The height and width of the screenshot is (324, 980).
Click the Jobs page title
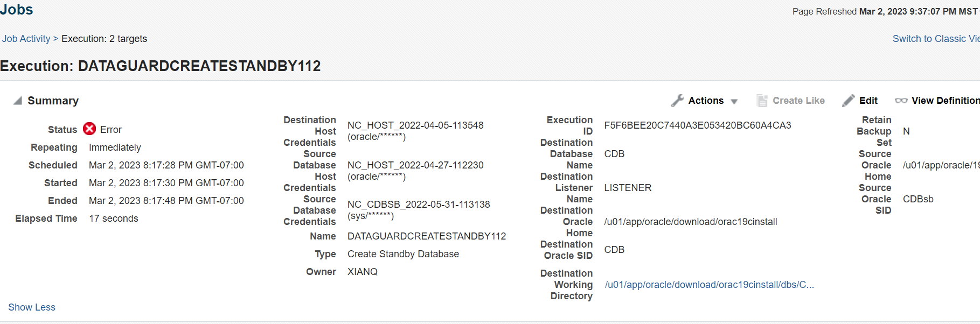point(17,10)
